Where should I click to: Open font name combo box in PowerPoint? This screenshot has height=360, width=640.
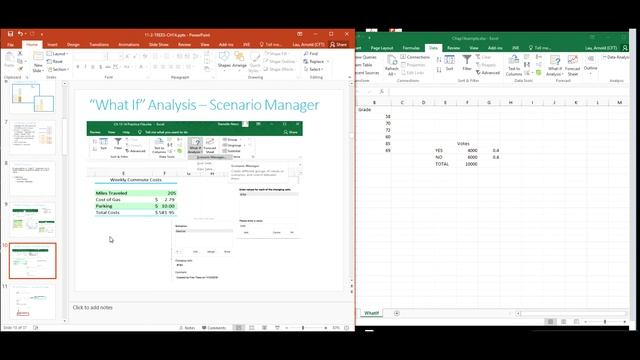pos(91,56)
